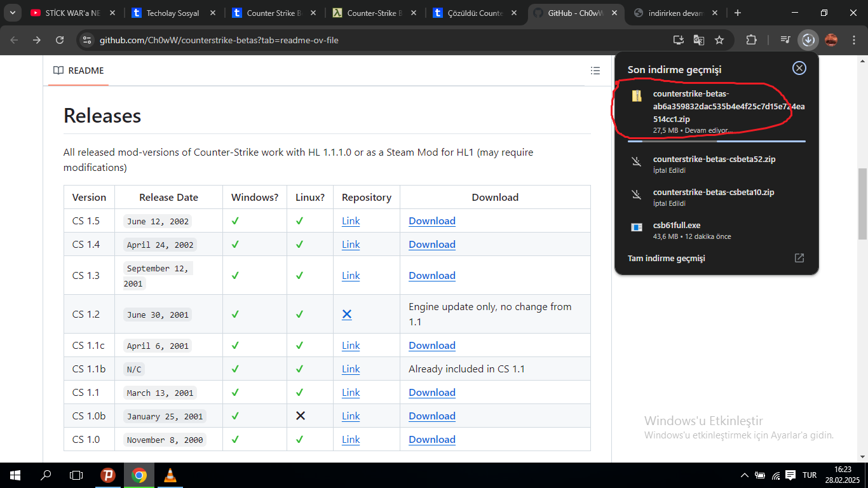View site information icon in address bar
This screenshot has width=868, height=488.
[x=88, y=40]
